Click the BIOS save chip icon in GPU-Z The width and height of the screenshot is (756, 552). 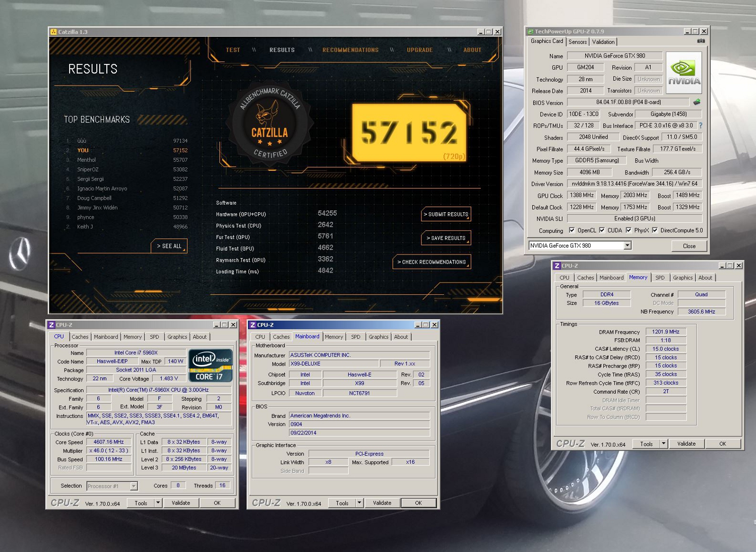tap(697, 102)
